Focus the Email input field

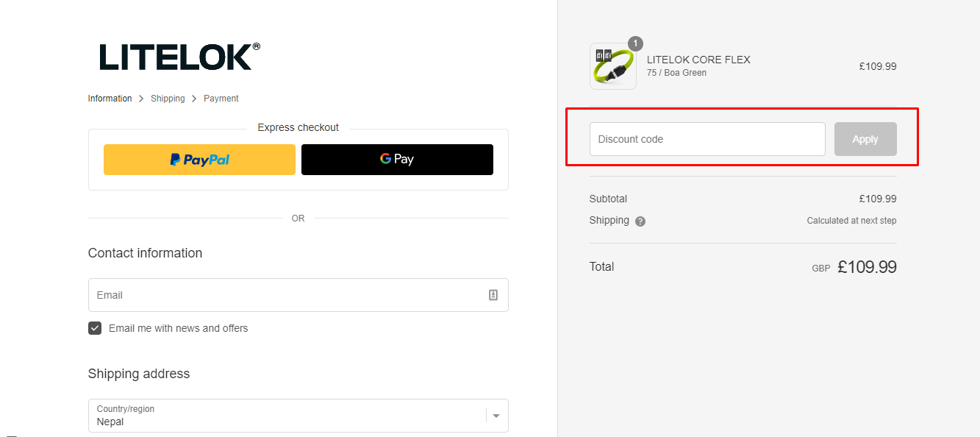pos(298,295)
